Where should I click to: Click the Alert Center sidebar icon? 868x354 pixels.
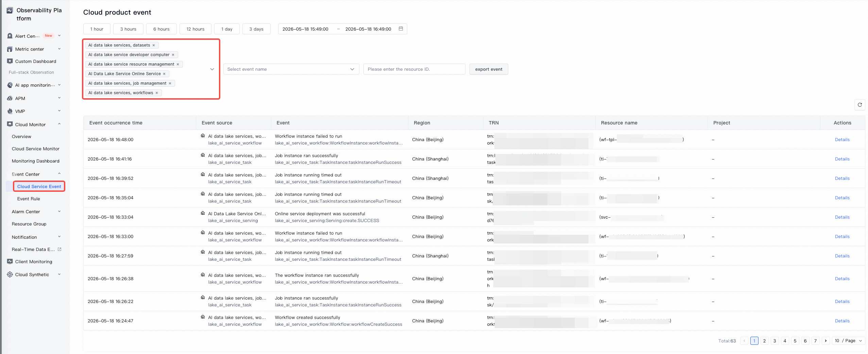pos(10,36)
